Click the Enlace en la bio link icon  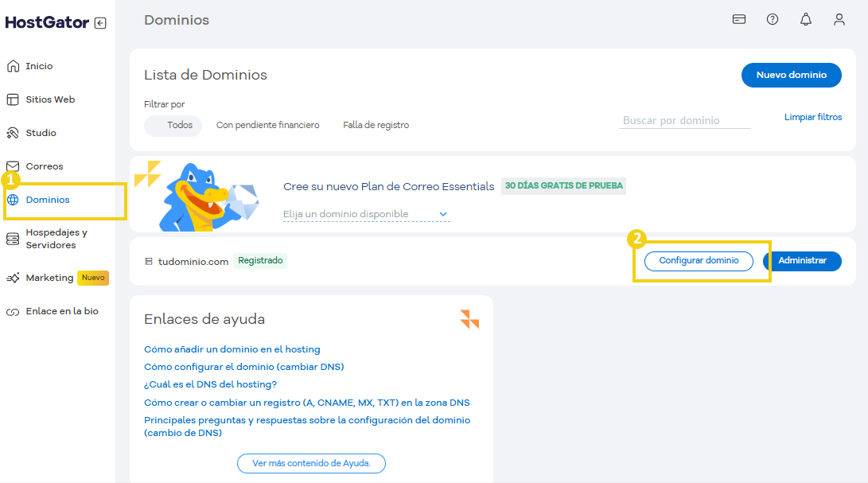(x=13, y=312)
